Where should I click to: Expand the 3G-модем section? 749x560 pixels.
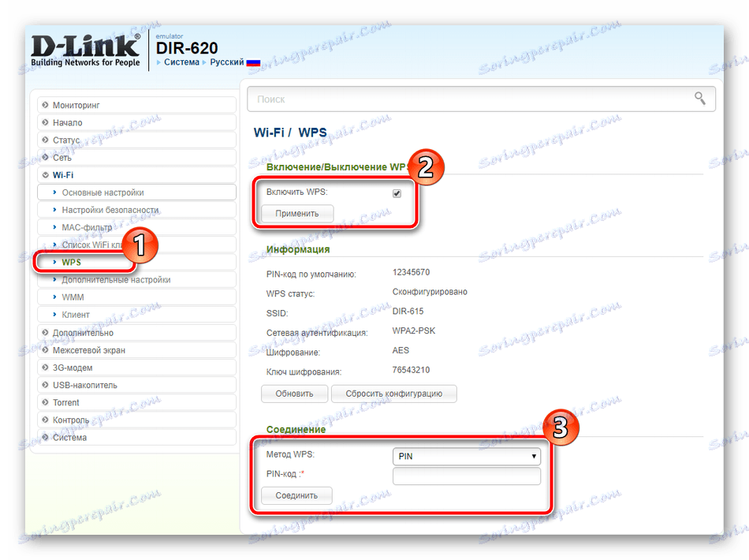[x=136, y=368]
